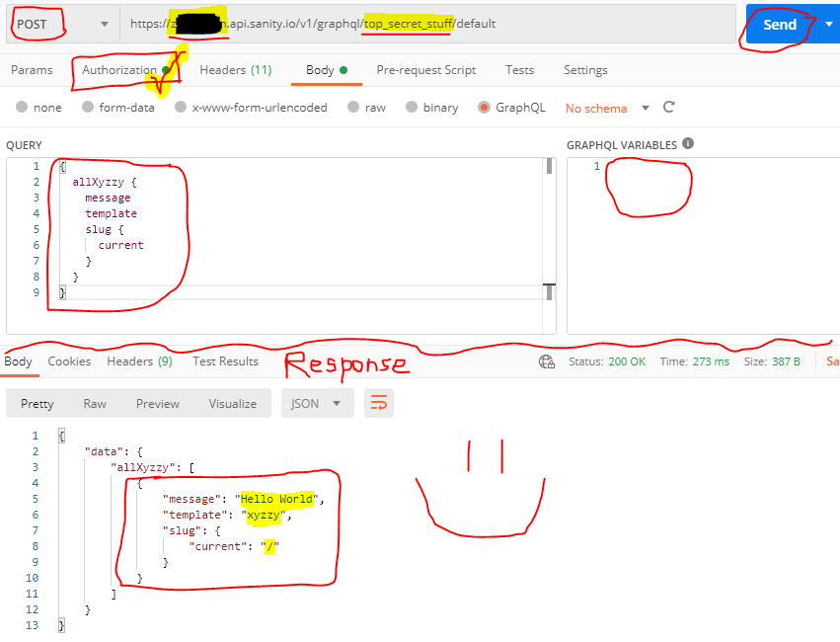Click the 273 ms response time
Image resolution: width=840 pixels, height=642 pixels.
[711, 361]
